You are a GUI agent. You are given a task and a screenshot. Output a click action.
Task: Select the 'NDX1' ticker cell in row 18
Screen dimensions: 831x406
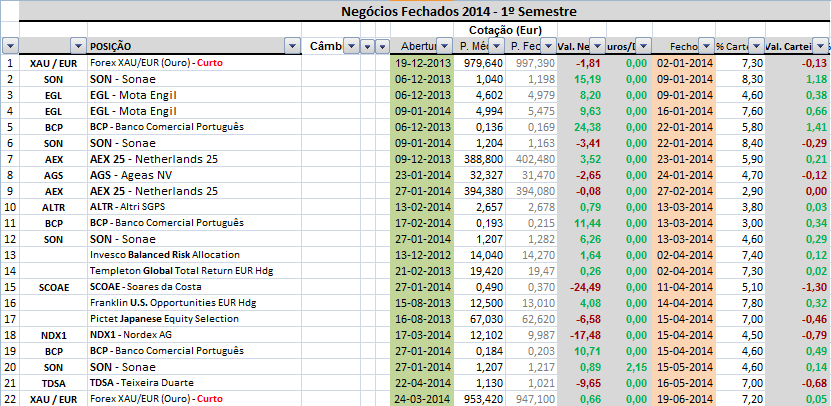pos(53,336)
